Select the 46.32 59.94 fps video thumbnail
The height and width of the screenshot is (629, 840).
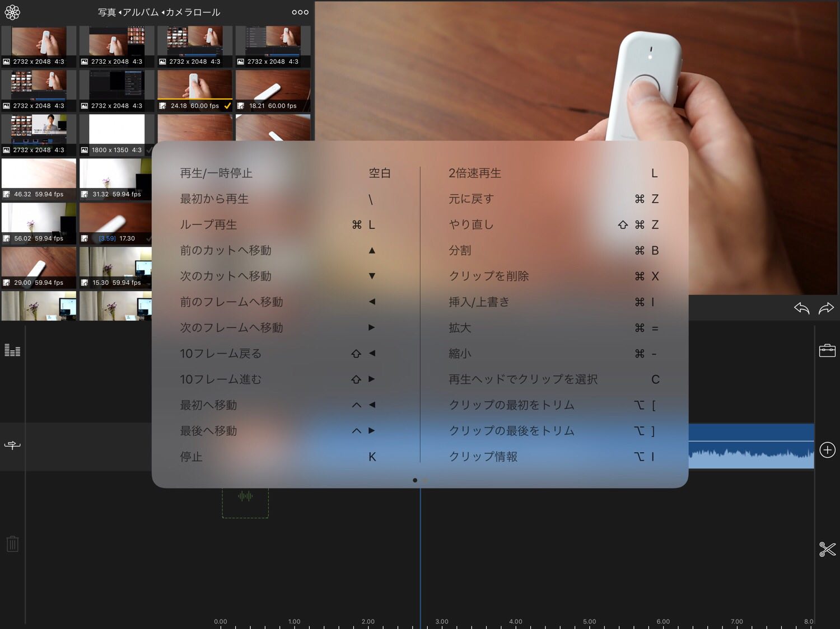tap(39, 179)
